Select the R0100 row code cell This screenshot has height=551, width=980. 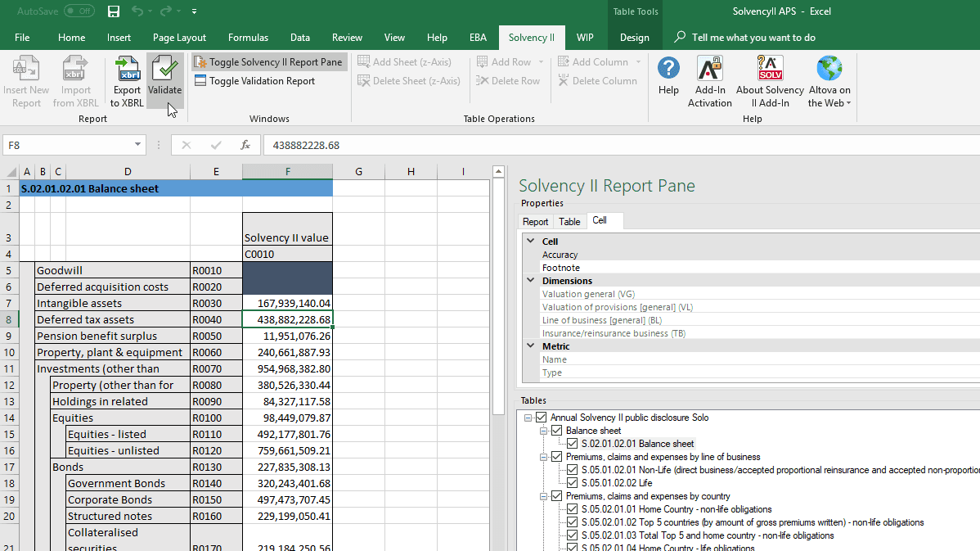coord(216,418)
